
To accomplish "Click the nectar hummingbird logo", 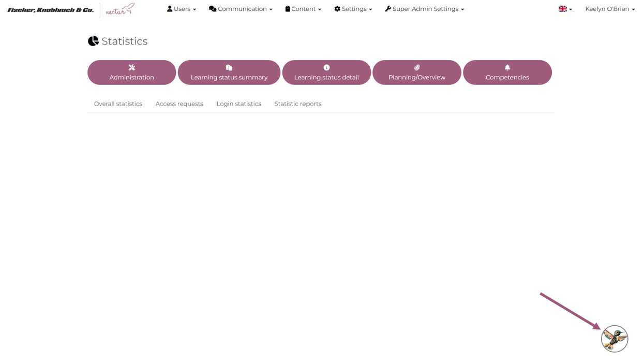I will (120, 9).
